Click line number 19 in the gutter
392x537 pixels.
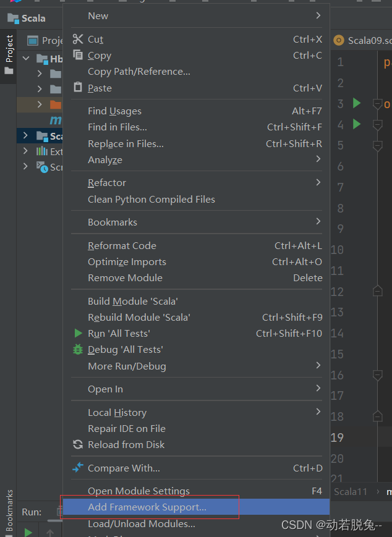point(339,437)
